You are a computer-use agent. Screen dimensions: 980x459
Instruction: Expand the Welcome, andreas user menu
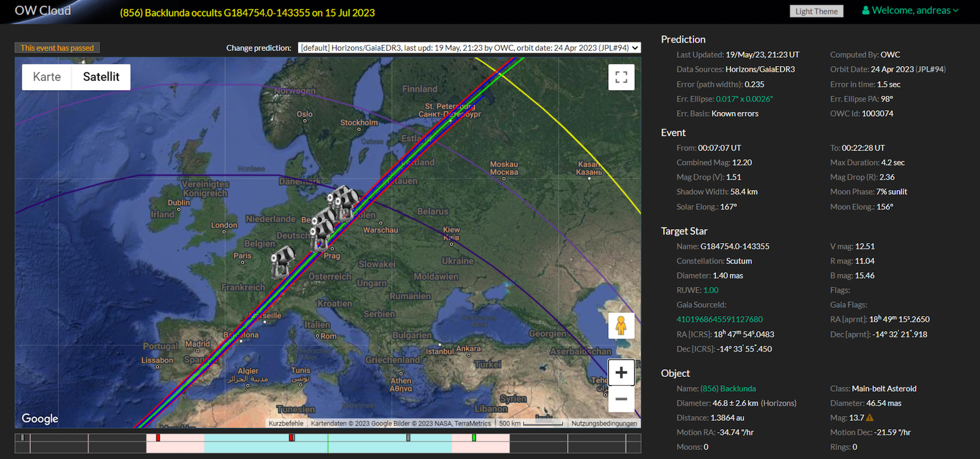tap(910, 11)
